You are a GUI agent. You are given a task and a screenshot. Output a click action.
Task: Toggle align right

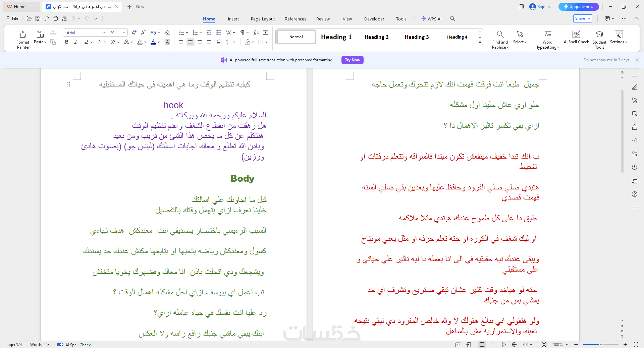coord(200,42)
